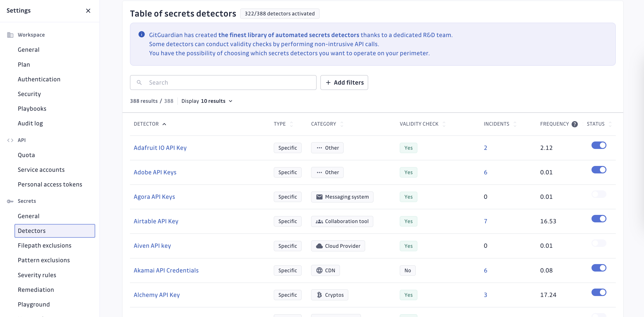
Task: Open Severity rules
Action: [37, 275]
